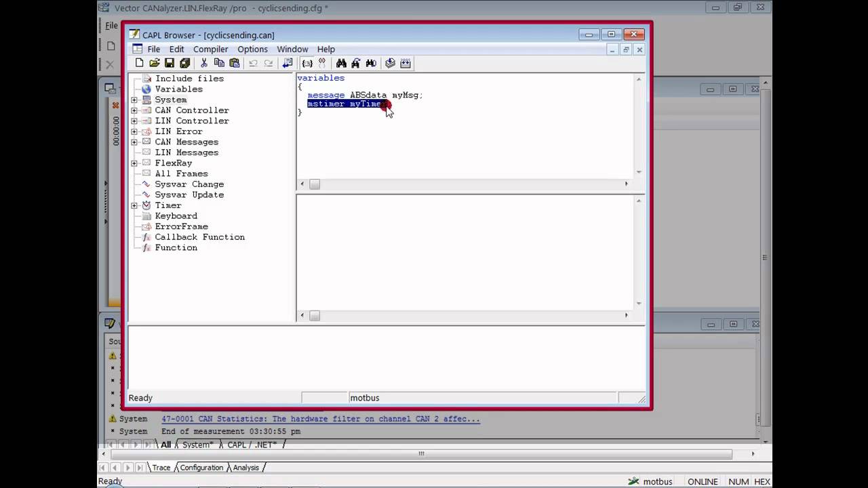Click the Find binoculars icon
This screenshot has height=488, width=868.
coord(341,63)
